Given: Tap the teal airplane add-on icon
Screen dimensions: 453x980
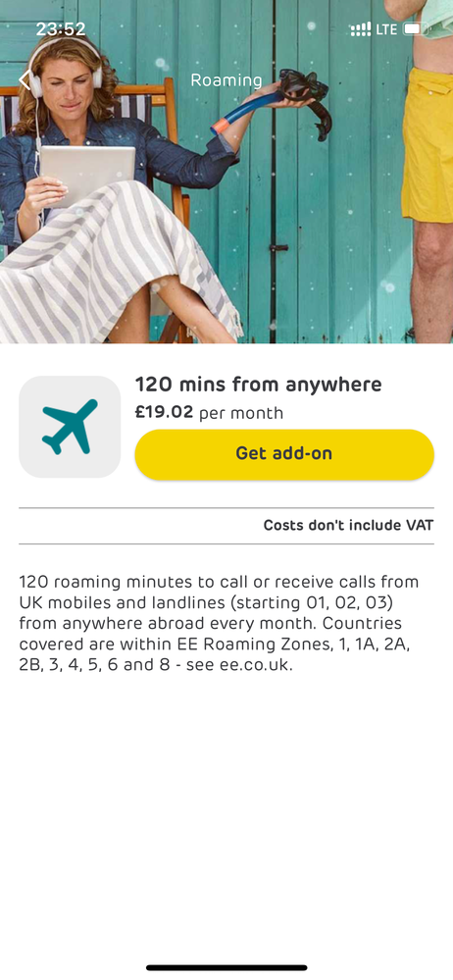Looking at the screenshot, I should 70,427.
